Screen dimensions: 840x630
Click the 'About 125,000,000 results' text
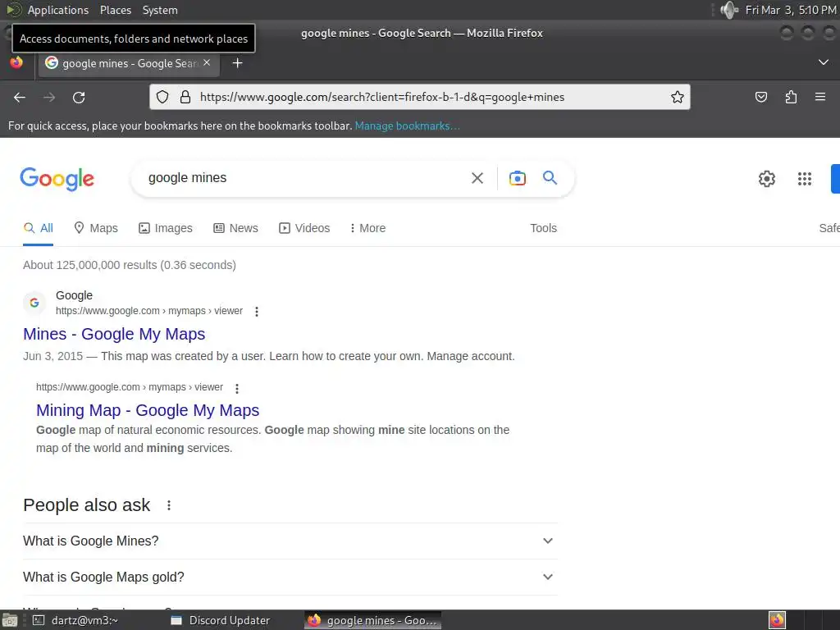(x=129, y=265)
